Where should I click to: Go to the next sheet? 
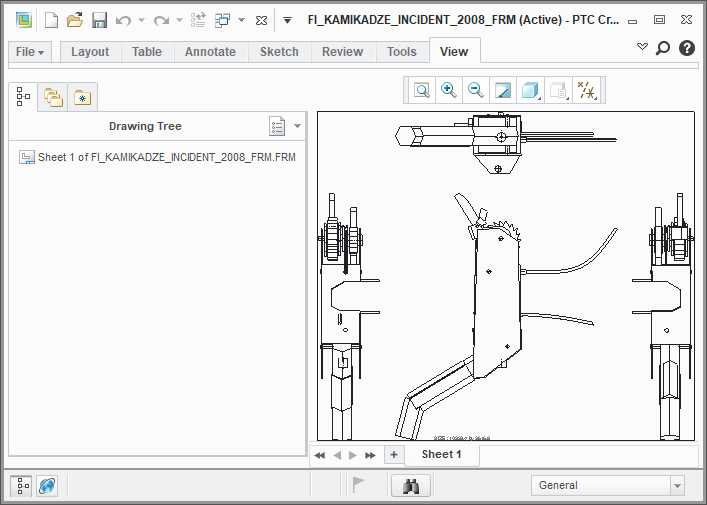(353, 455)
